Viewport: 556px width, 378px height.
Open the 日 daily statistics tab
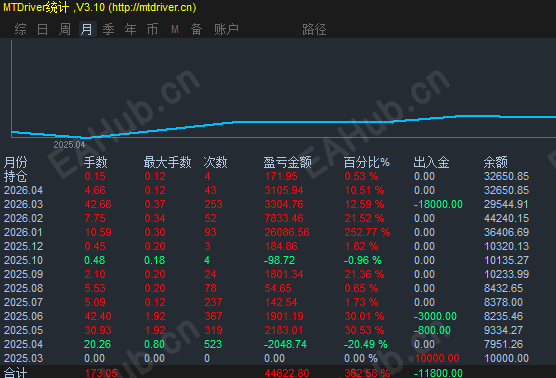click(x=43, y=29)
